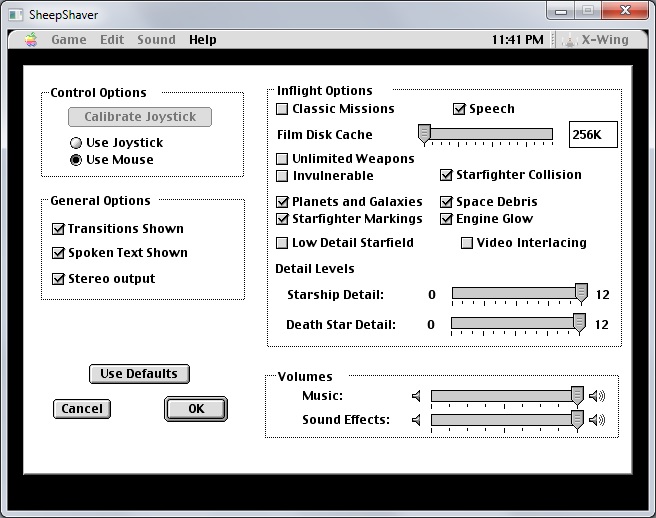Click the Cancel button
This screenshot has width=656, height=518.
[82, 409]
